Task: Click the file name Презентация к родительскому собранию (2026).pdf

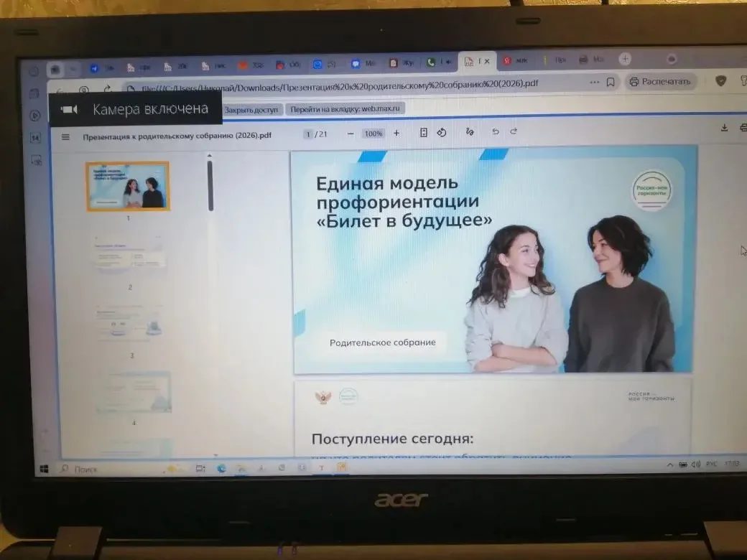Action: [177, 136]
